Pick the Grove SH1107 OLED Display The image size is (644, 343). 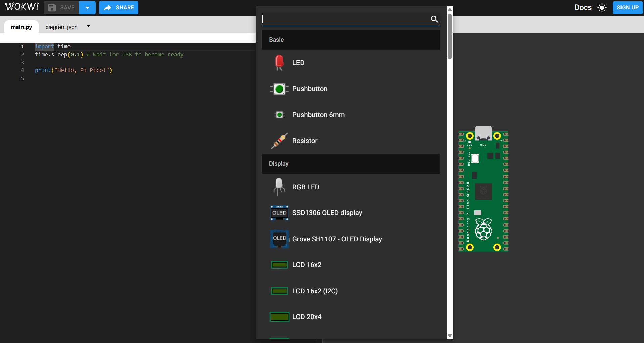(x=337, y=239)
